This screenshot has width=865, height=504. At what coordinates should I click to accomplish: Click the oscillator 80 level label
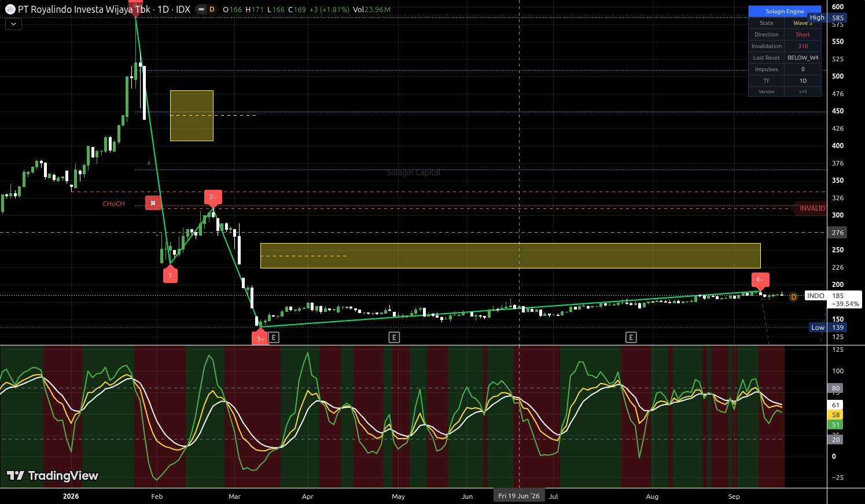click(836, 388)
